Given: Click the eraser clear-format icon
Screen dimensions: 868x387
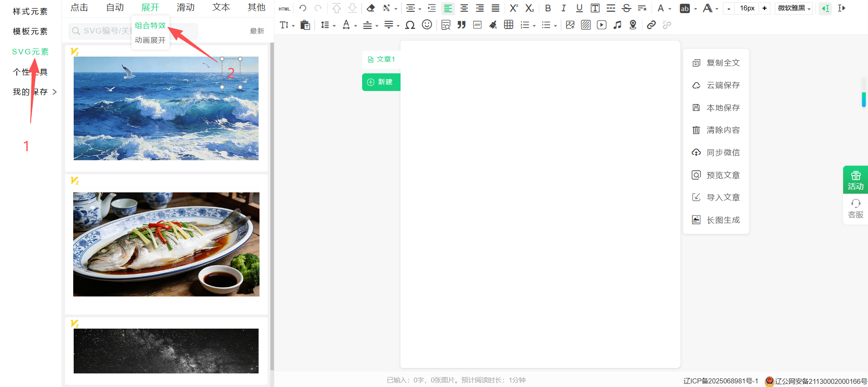Looking at the screenshot, I should (371, 8).
